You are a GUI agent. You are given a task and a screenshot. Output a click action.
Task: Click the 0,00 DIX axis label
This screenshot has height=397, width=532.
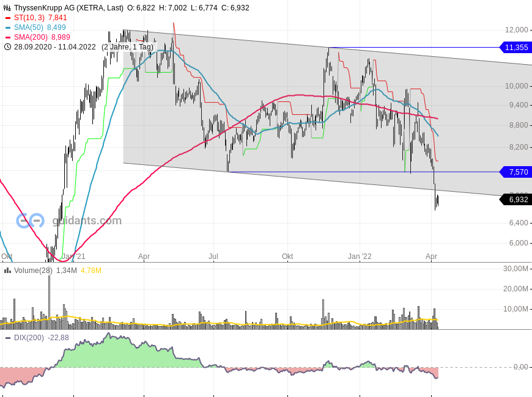(521, 367)
